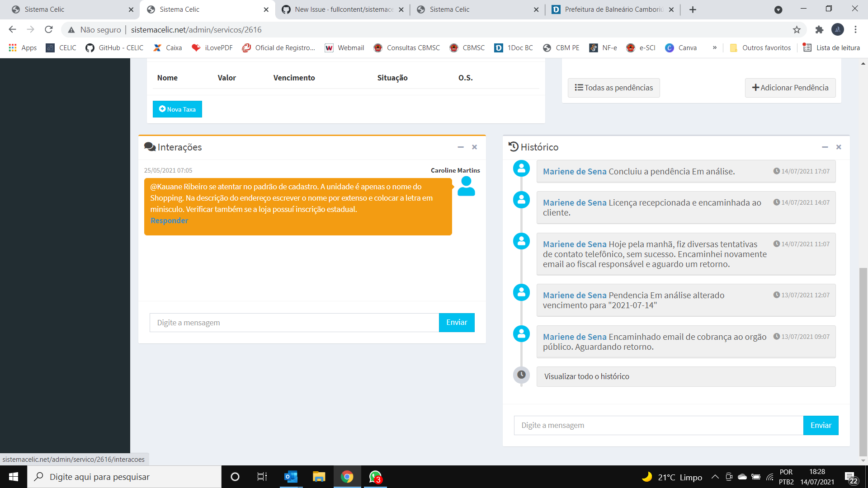
Task: Bookmark this page with star icon
Action: 797,30
